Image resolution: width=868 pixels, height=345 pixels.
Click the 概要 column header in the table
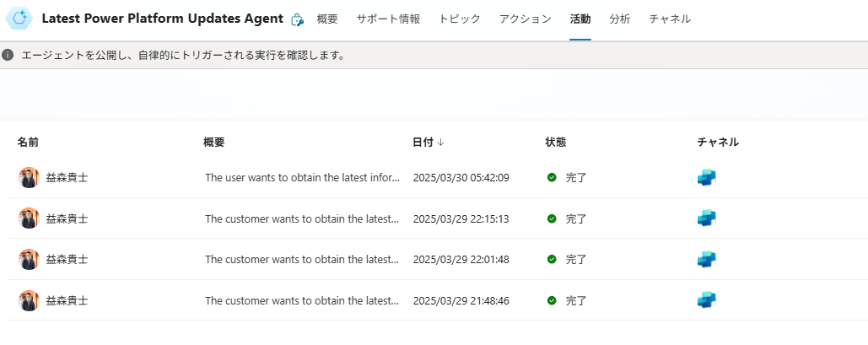coord(213,143)
